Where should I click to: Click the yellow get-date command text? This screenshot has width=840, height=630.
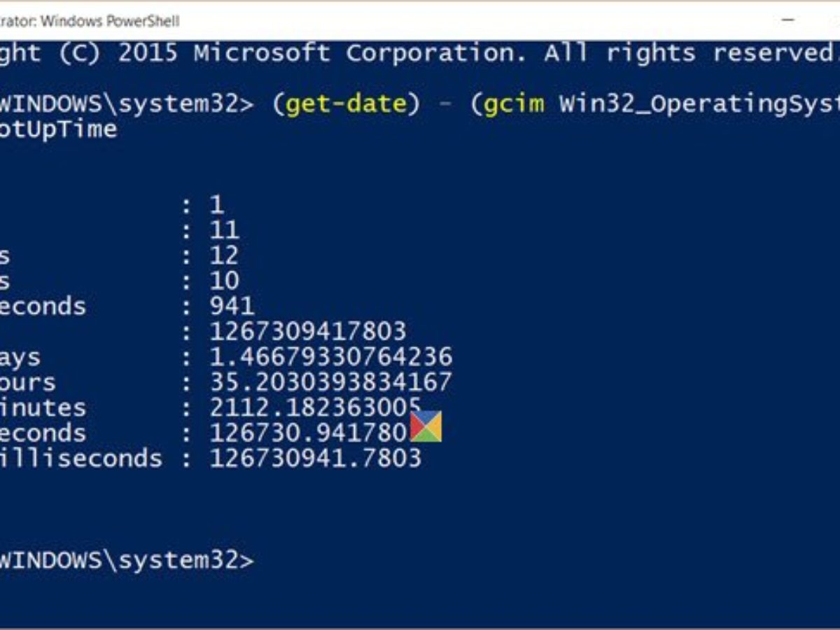[x=346, y=104]
